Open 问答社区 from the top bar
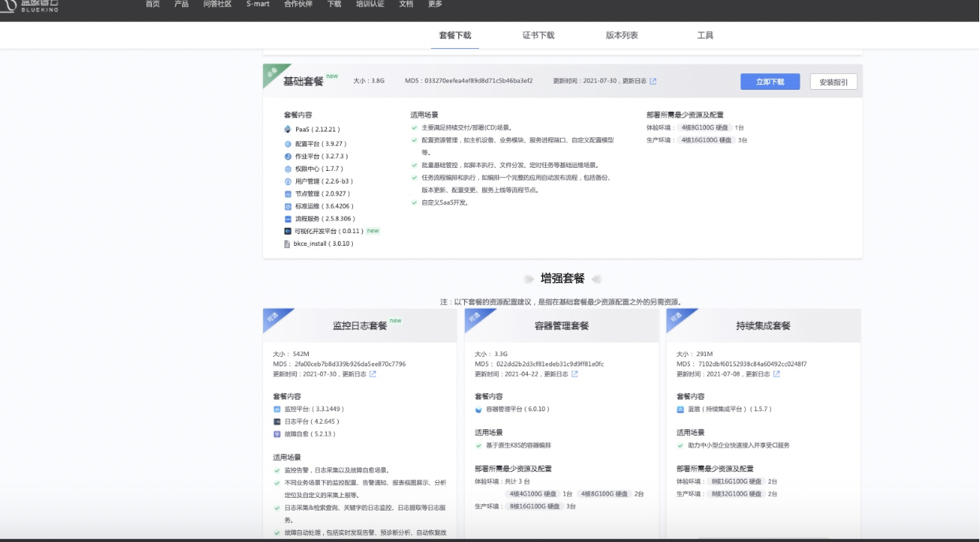980x542 pixels. pos(217,4)
